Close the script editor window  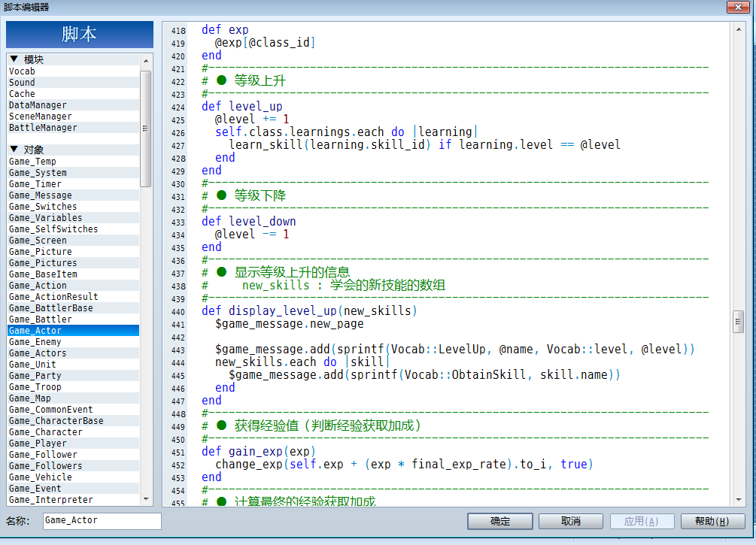click(738, 7)
